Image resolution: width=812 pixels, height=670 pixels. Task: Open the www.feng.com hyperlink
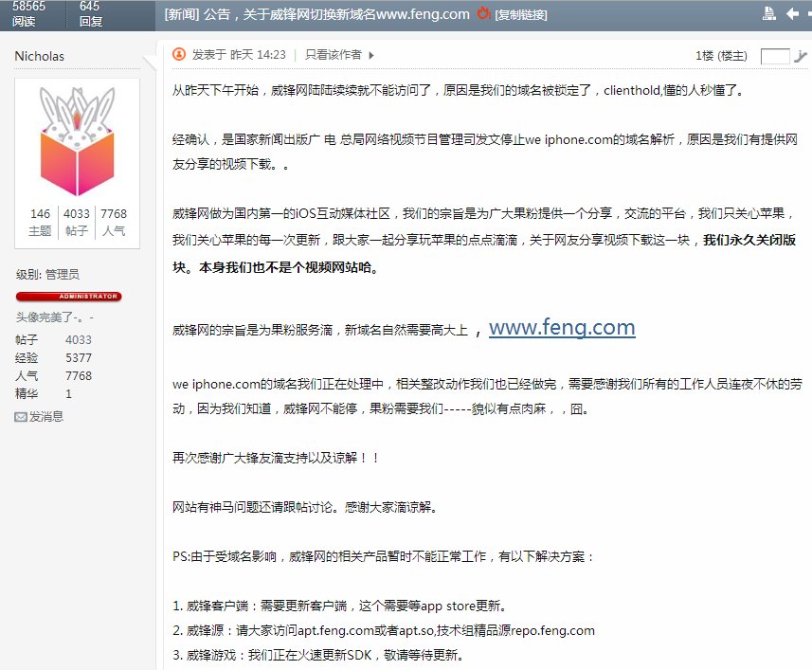(x=563, y=327)
